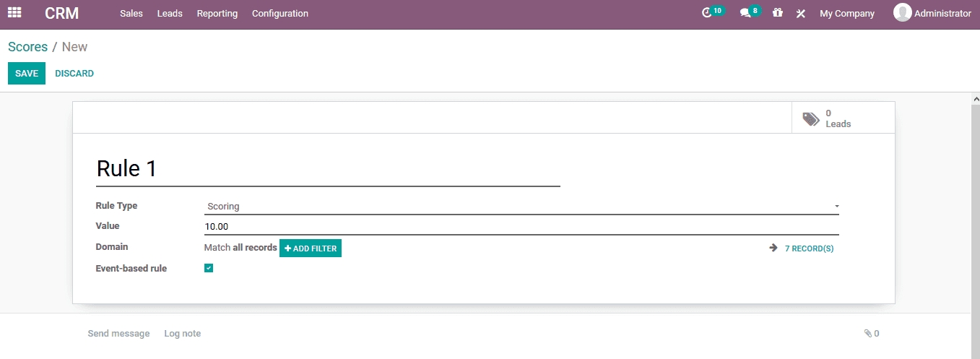Viewport: 980px width, 359px height.
Task: Open the activities clock icon
Action: tap(707, 13)
